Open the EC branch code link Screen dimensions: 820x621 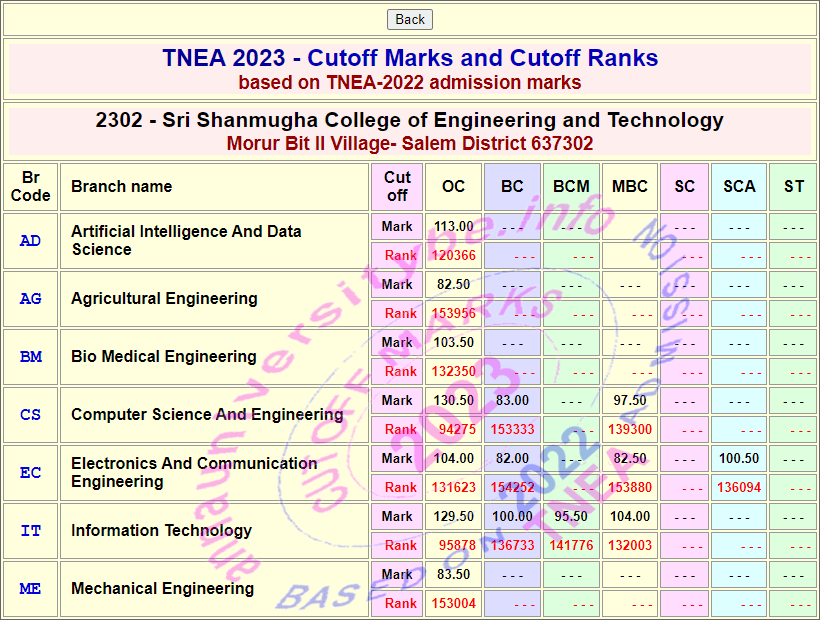pos(30,473)
